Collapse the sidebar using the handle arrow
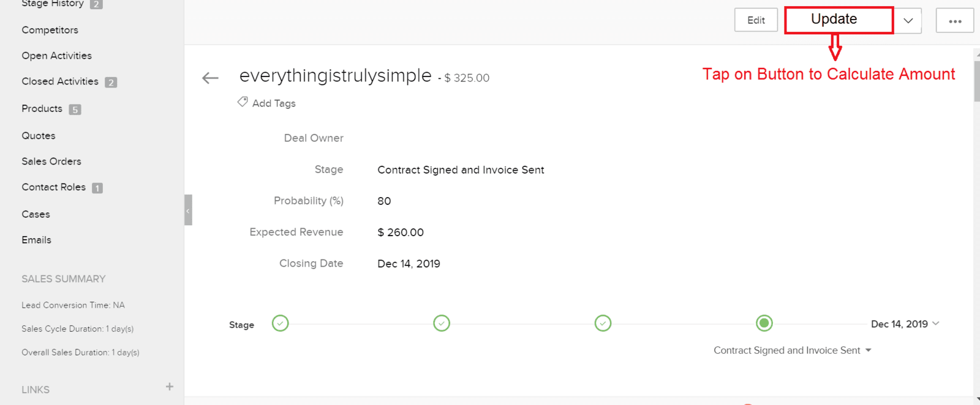This screenshot has width=980, height=405. coord(188,210)
